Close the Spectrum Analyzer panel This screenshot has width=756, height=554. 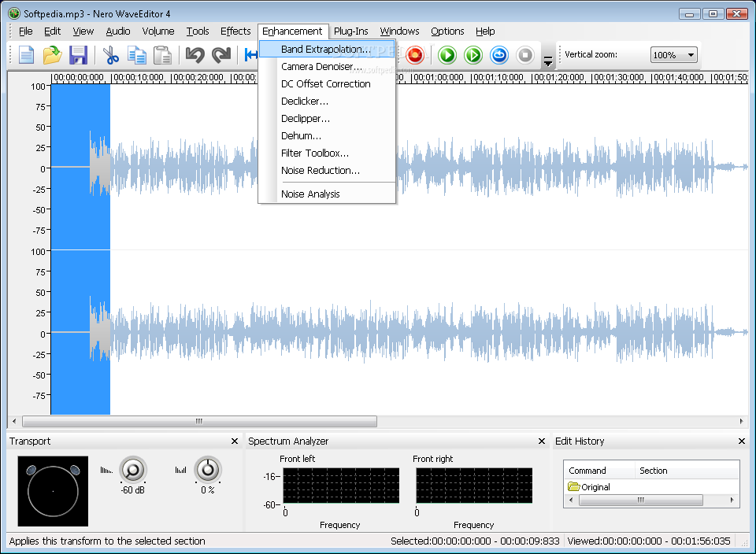542,441
